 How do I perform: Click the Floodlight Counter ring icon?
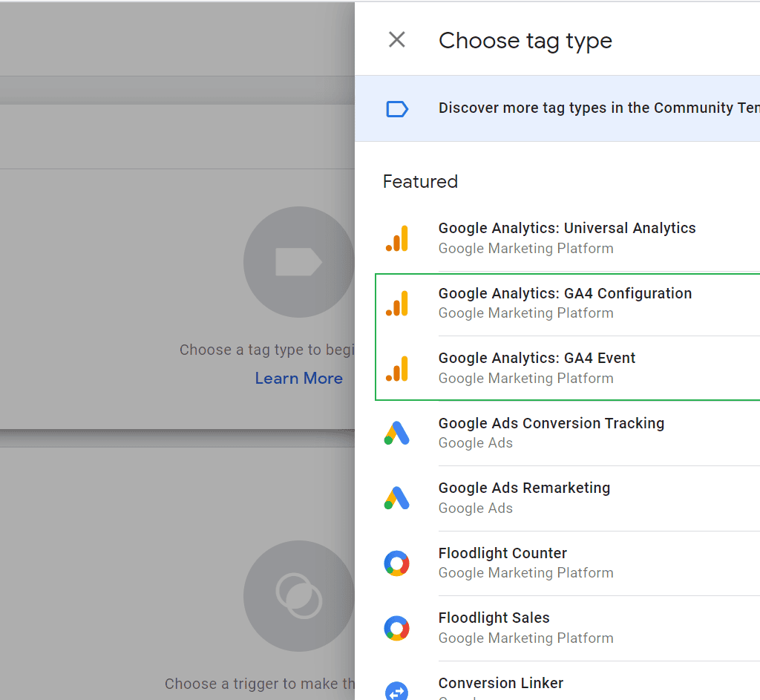(397, 563)
